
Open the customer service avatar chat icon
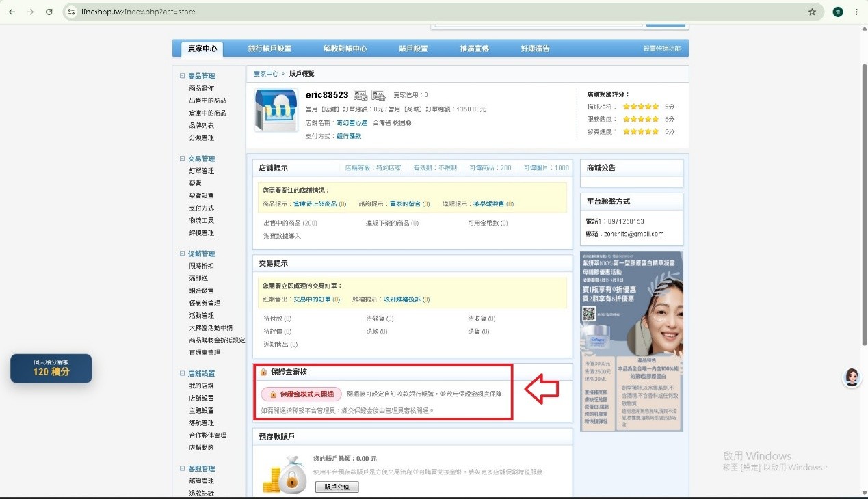coord(852,377)
